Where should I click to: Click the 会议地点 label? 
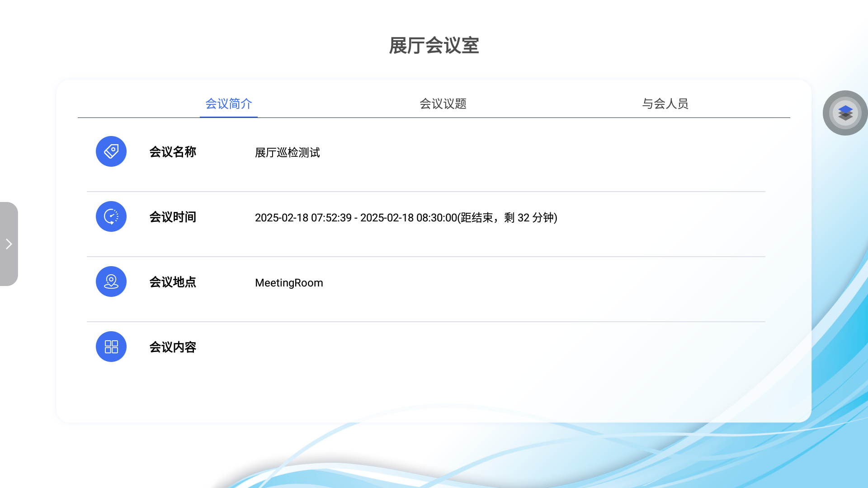173,282
